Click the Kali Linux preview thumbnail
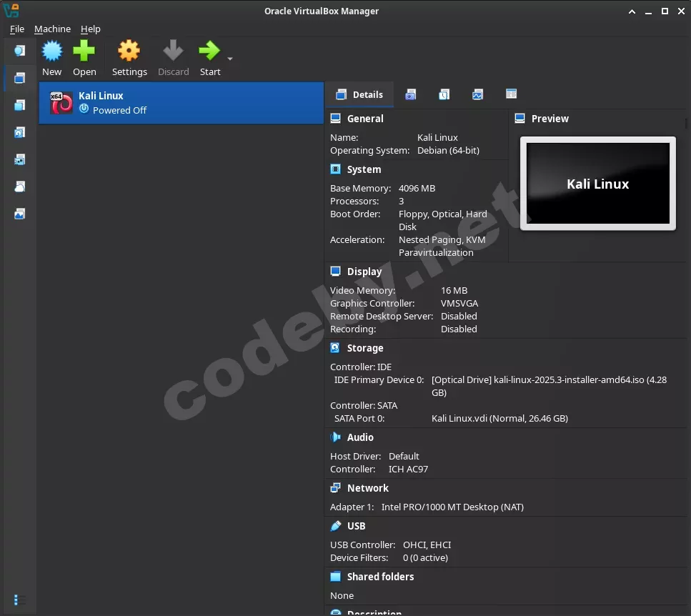This screenshot has height=616, width=691. tap(597, 184)
